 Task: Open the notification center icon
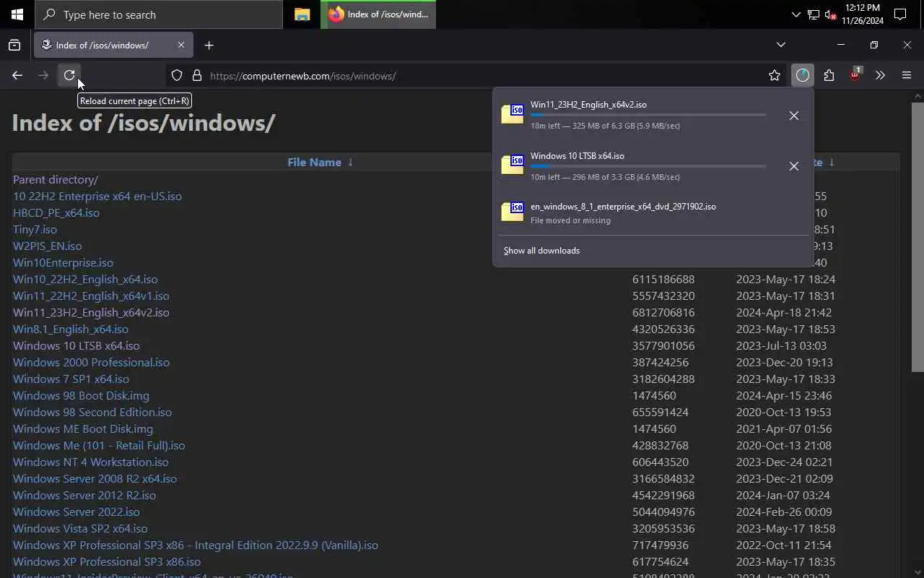click(x=900, y=14)
